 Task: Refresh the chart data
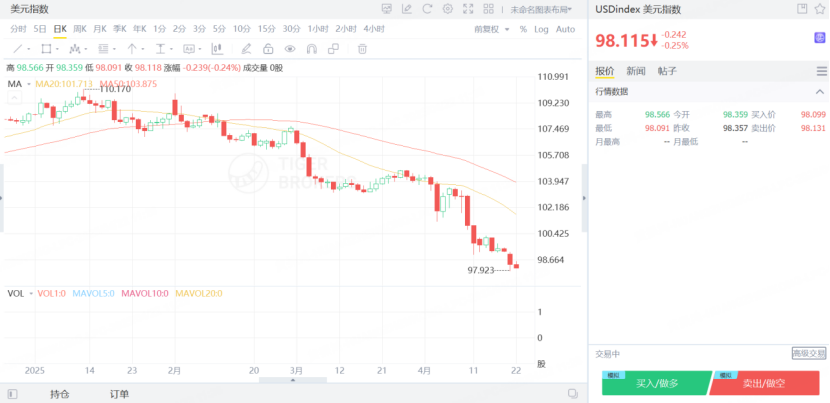427,9
